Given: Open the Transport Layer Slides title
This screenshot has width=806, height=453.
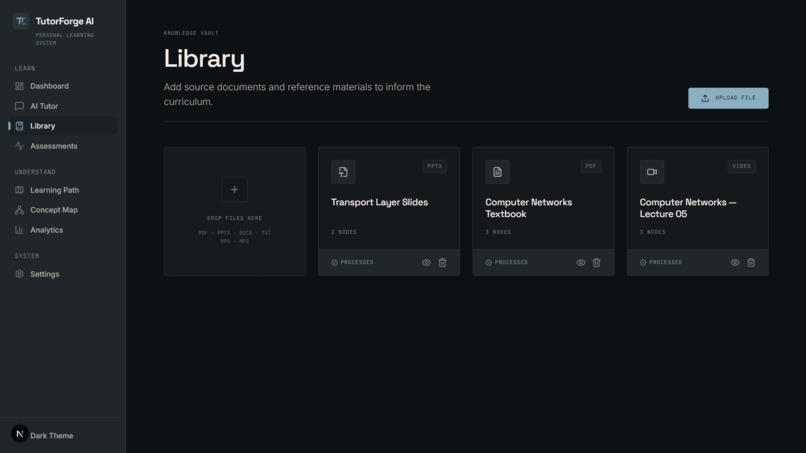Looking at the screenshot, I should [x=379, y=202].
